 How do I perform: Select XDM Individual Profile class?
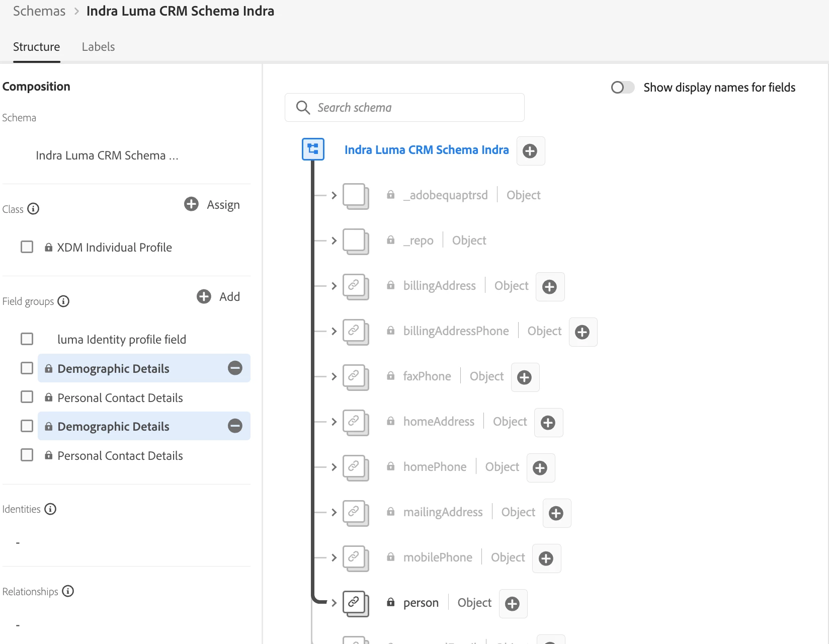point(114,248)
